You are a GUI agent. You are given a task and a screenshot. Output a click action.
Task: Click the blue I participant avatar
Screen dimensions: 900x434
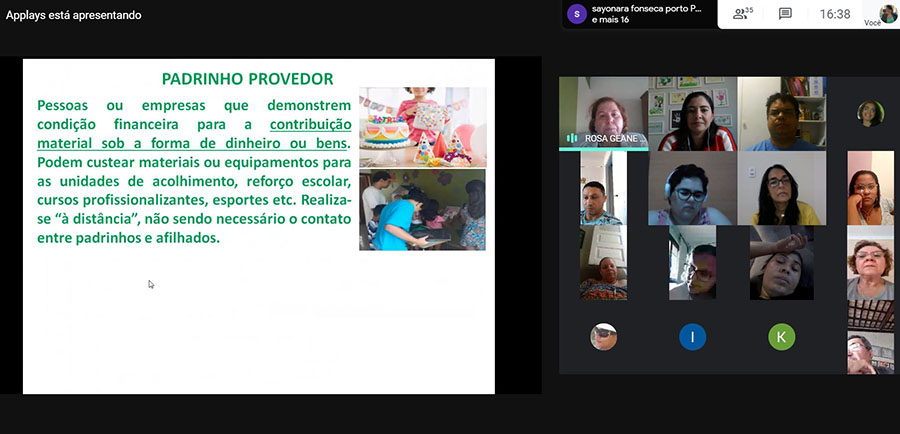click(692, 337)
